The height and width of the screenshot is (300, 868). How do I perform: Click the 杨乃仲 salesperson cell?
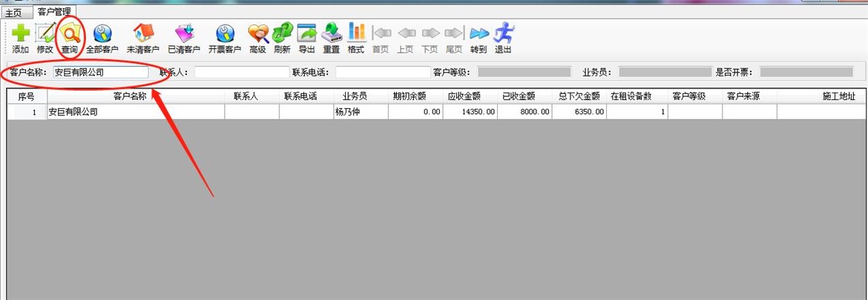pyautogui.click(x=361, y=112)
